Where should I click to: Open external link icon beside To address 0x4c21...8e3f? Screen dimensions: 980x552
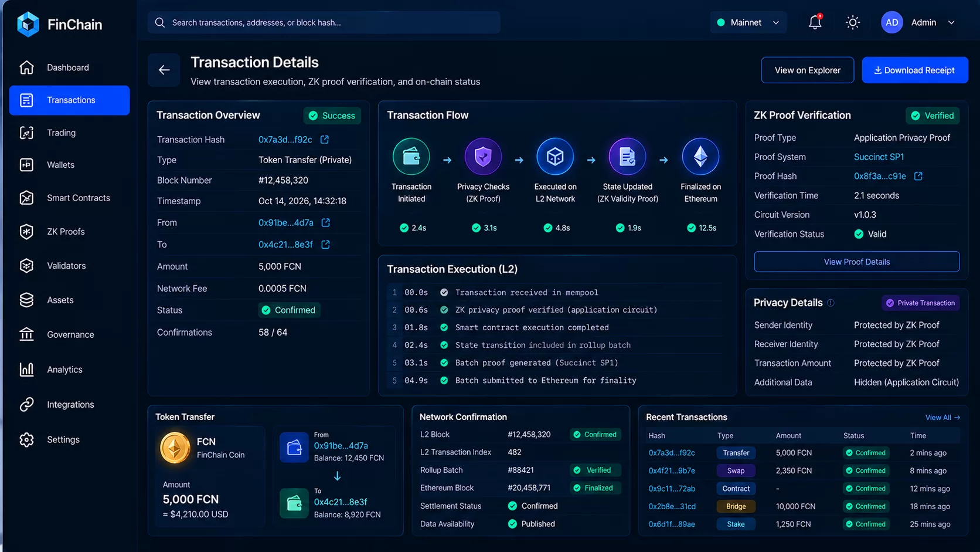[x=326, y=245]
